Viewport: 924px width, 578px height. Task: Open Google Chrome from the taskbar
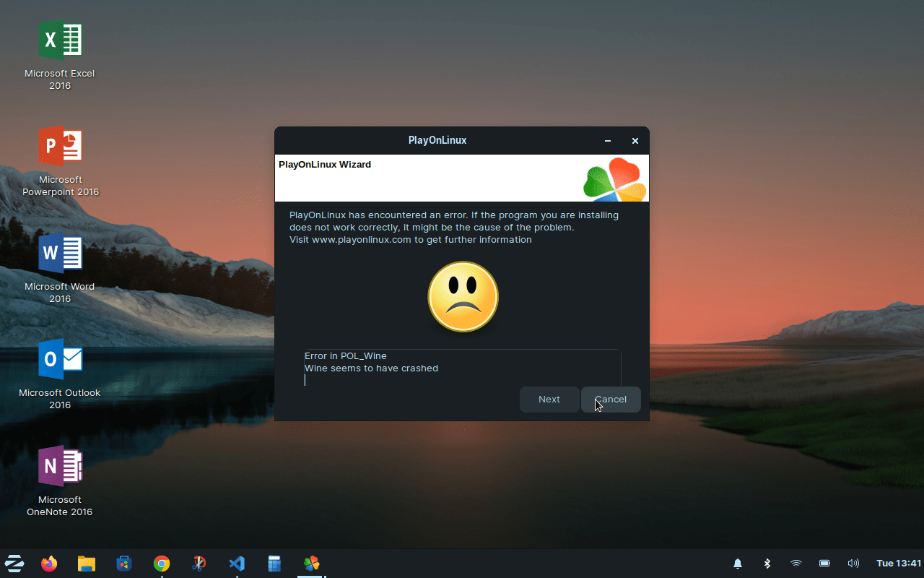click(161, 564)
